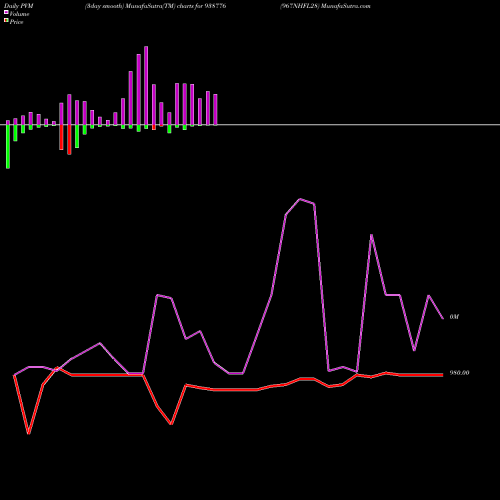
Task: Click the lowest dip of the red price line
Action: pyautogui.click(x=29, y=433)
